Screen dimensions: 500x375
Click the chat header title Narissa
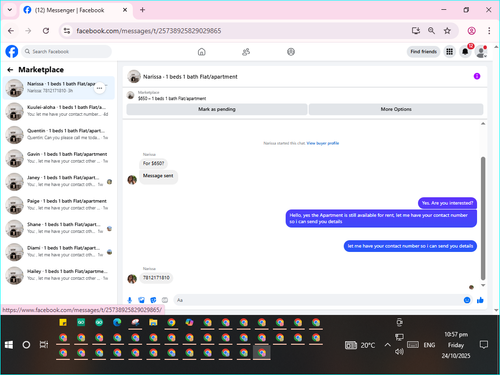coord(190,77)
